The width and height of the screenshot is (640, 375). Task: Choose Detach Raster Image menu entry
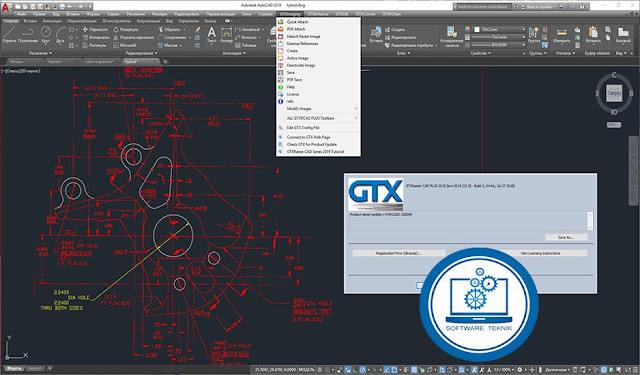pos(318,37)
